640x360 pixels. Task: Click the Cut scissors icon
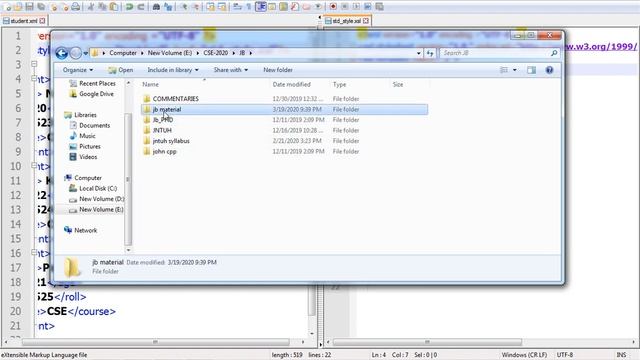click(x=91, y=7)
